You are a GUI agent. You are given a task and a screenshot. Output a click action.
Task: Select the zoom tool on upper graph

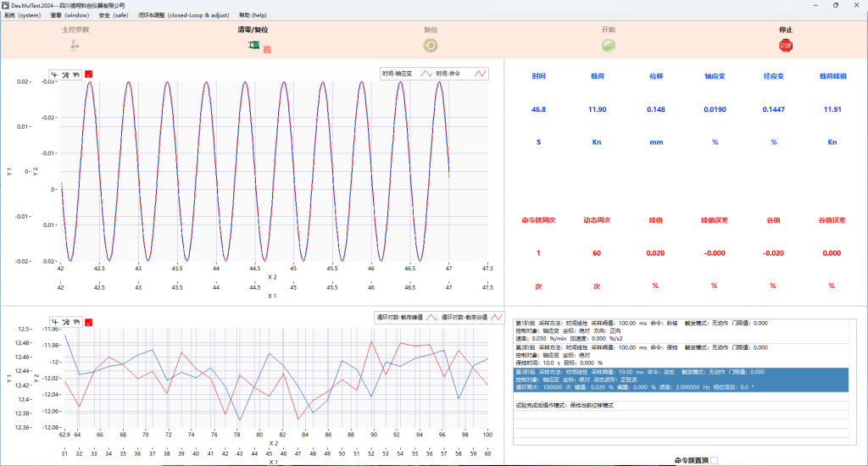66,74
